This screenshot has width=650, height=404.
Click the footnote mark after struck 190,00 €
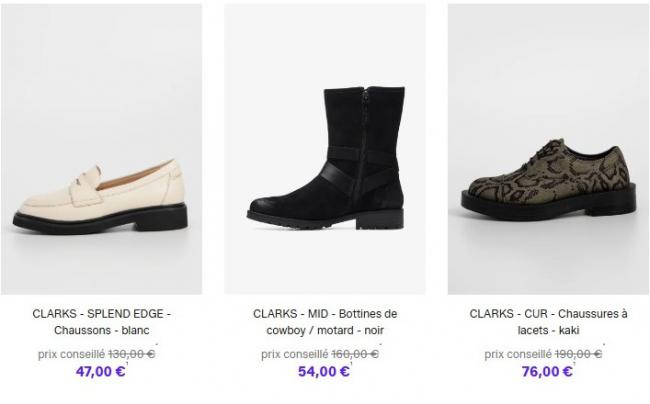606,348
